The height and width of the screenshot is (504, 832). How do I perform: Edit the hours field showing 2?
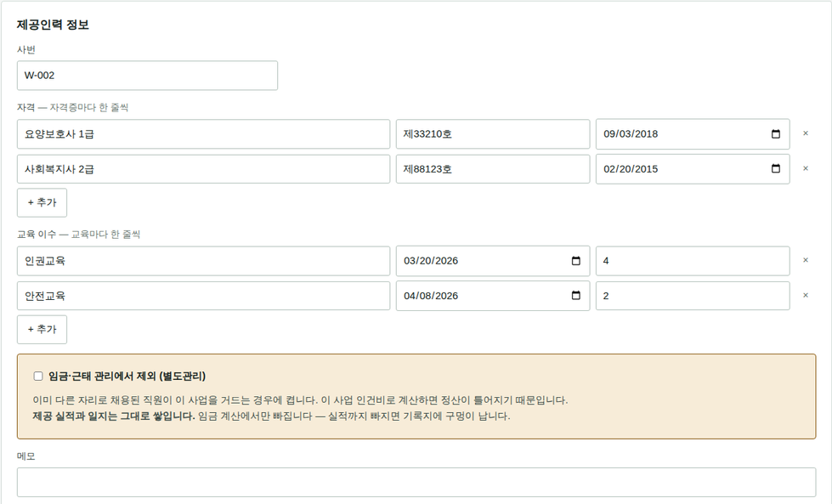[x=693, y=296]
